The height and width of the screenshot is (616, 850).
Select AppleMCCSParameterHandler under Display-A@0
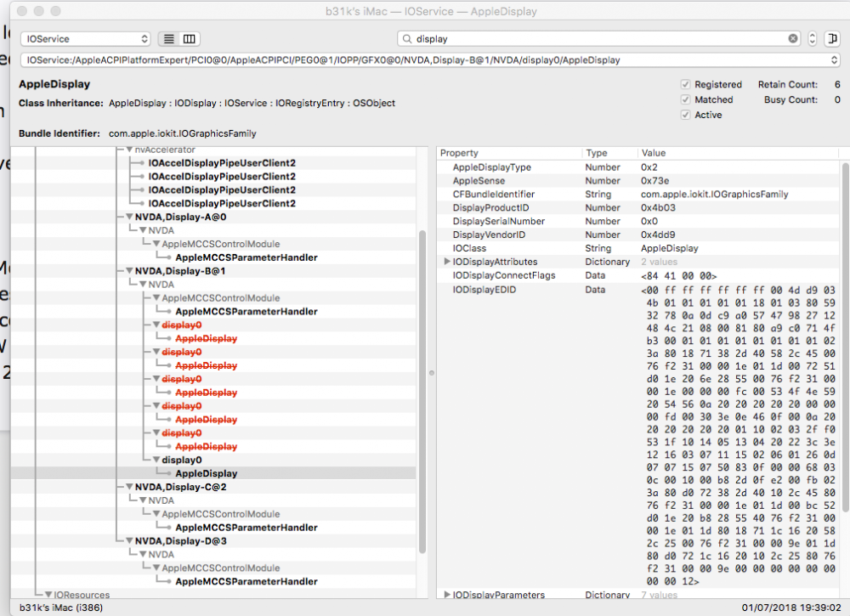pos(246,257)
